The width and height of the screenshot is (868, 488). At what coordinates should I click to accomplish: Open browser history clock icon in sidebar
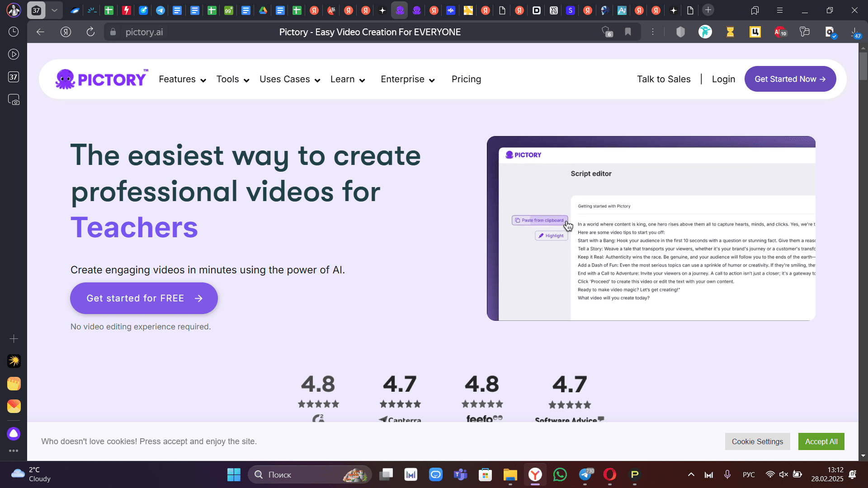coord(14,32)
